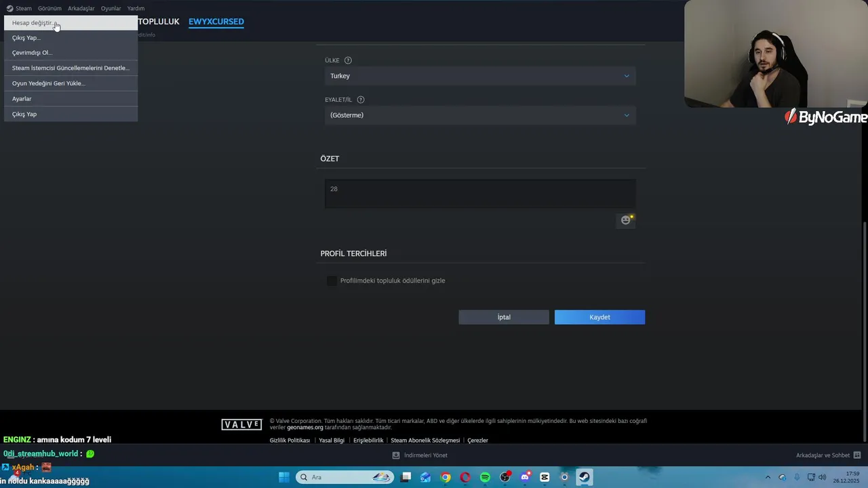Open help for the Ülke field
Image resolution: width=868 pixels, height=488 pixels.
[348, 60]
